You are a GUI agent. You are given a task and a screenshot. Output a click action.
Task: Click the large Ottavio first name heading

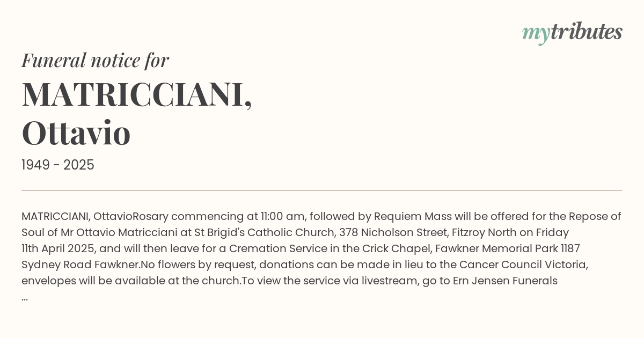tap(76, 133)
